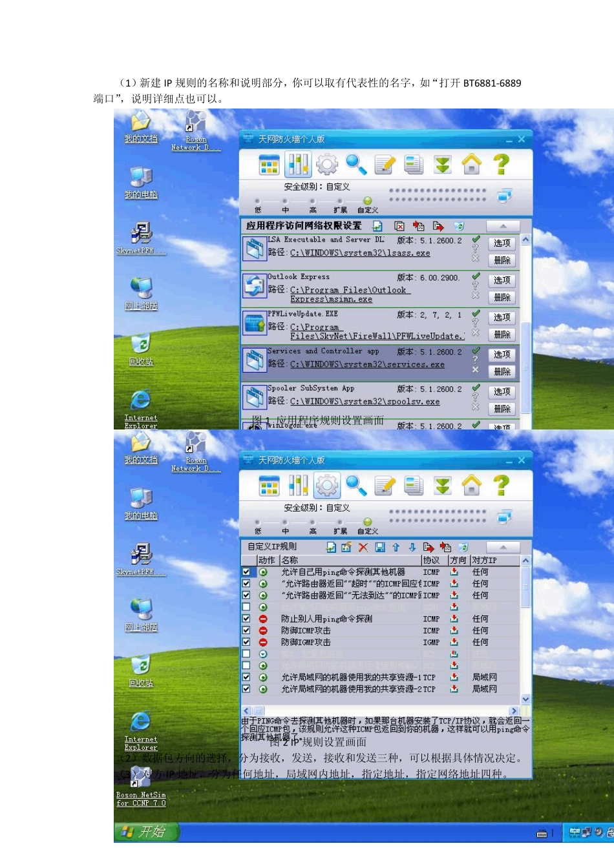
Task: Click the add rule icon in 自定义IP规则 toolbar
Action: tap(331, 547)
